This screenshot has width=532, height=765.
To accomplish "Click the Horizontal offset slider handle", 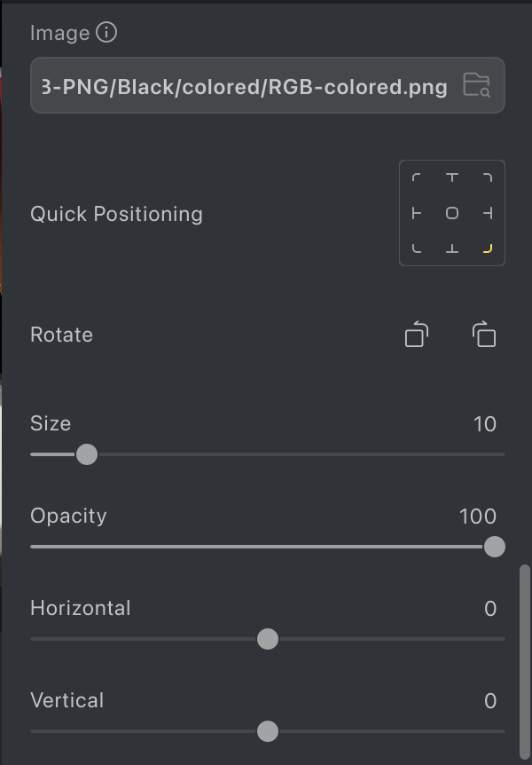I will coord(267,639).
